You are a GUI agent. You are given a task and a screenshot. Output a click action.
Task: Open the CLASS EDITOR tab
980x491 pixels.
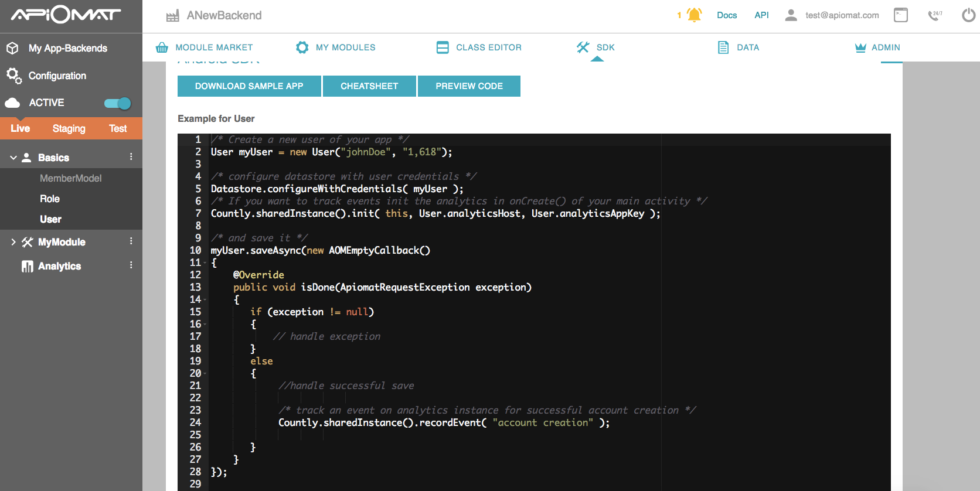(x=479, y=47)
